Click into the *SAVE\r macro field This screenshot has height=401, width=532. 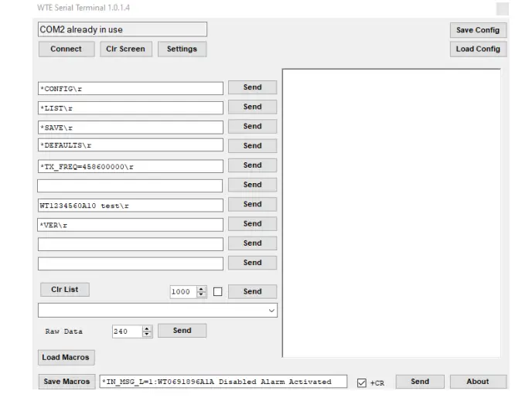131,127
